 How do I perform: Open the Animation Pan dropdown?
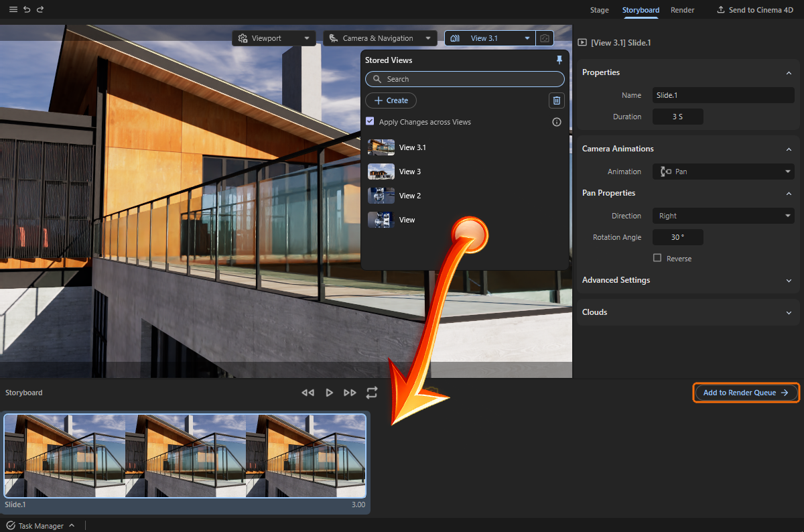[723, 172]
